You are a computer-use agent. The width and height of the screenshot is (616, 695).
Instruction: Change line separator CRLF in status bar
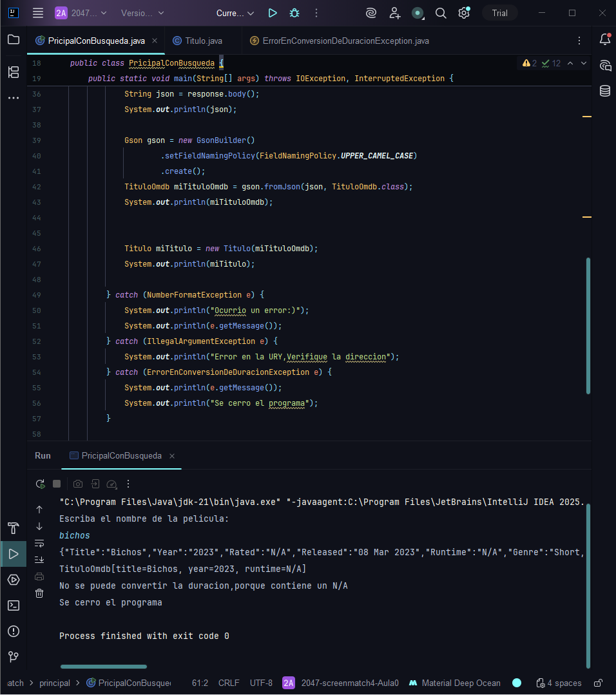pos(229,683)
